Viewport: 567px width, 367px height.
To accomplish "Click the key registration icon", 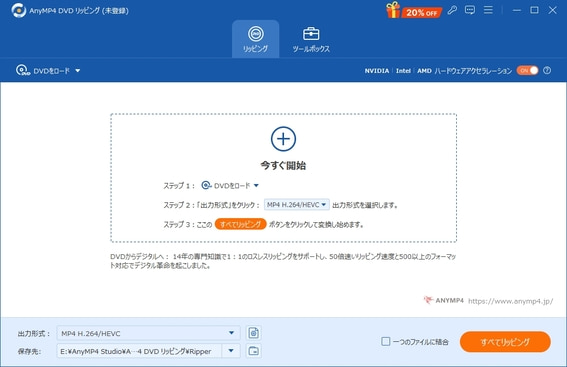I will coord(452,10).
